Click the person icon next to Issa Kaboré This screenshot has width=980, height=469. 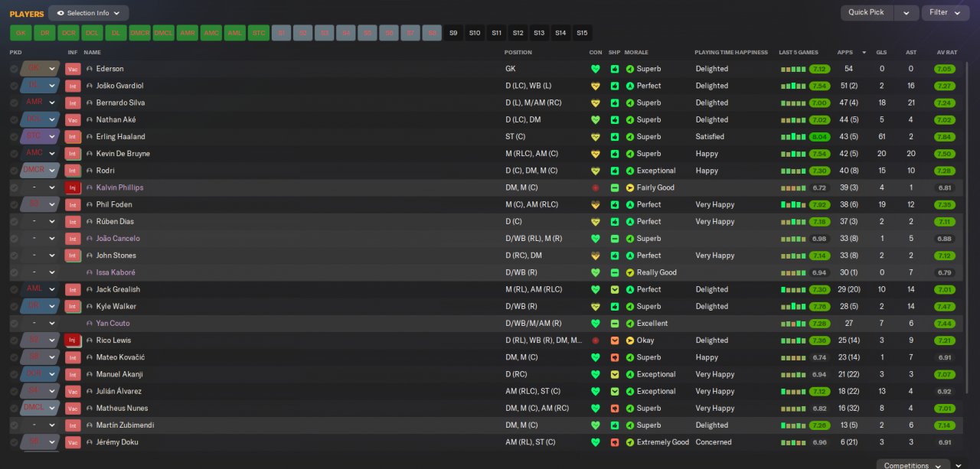pyautogui.click(x=90, y=272)
